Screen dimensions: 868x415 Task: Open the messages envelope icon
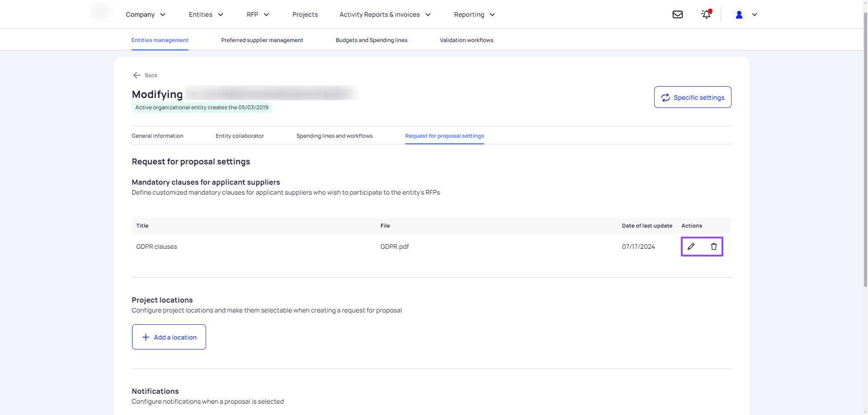[677, 14]
